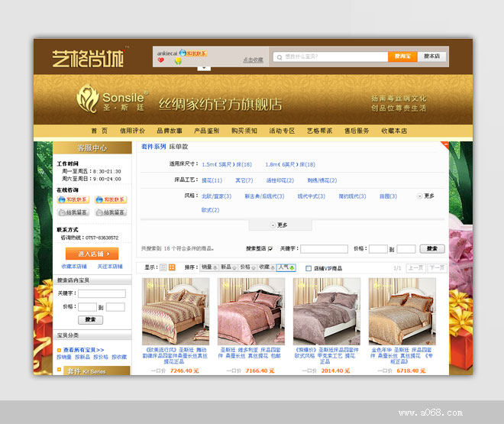Filter by 1.8m(6英尺)床(18)

click(290, 164)
